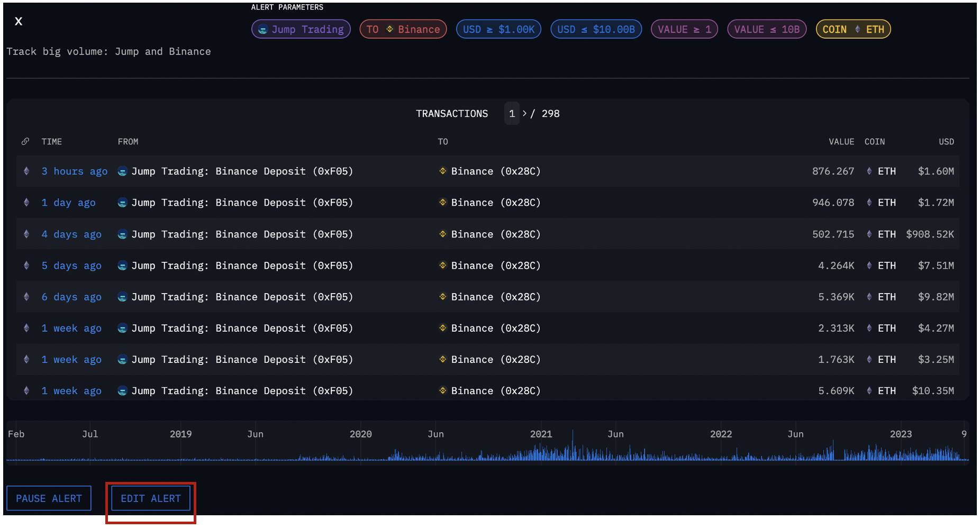
Task: Open the '3 hours ago' transaction link
Action: [x=75, y=171]
